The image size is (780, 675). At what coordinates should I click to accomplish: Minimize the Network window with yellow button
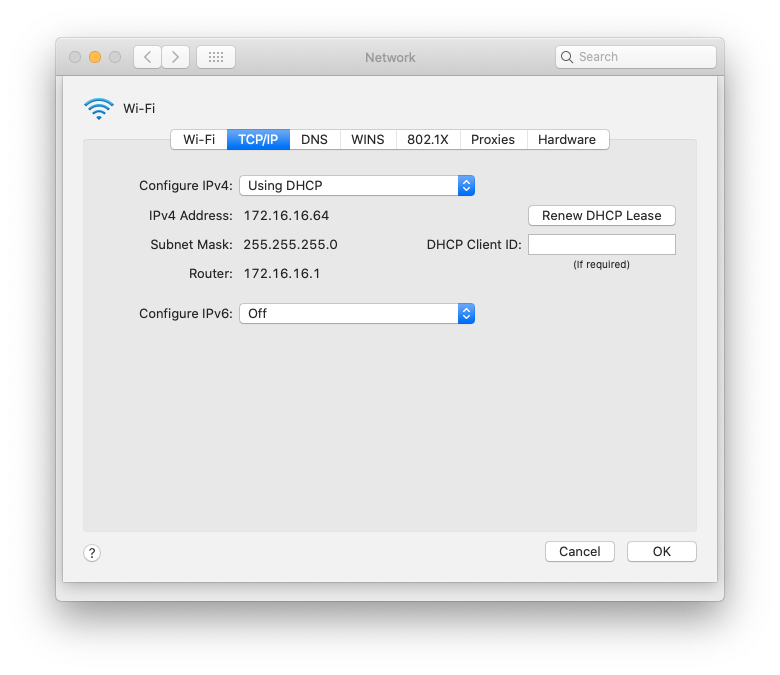[95, 57]
